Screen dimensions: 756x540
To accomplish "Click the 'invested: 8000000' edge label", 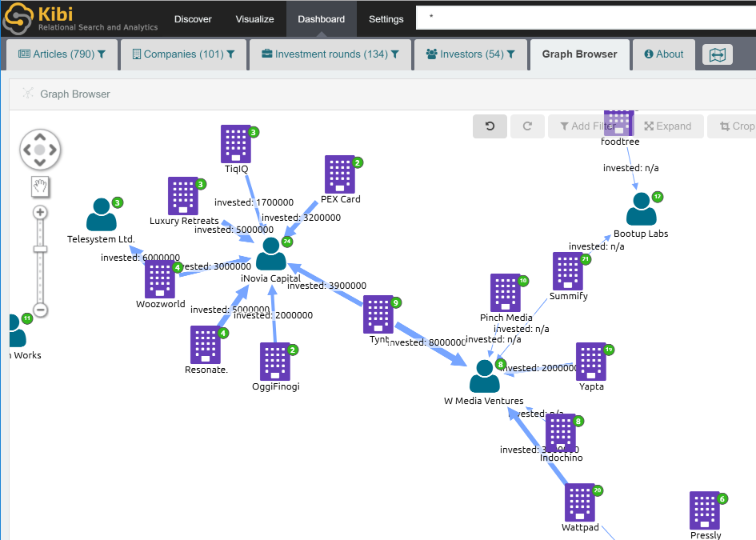I will [x=427, y=343].
